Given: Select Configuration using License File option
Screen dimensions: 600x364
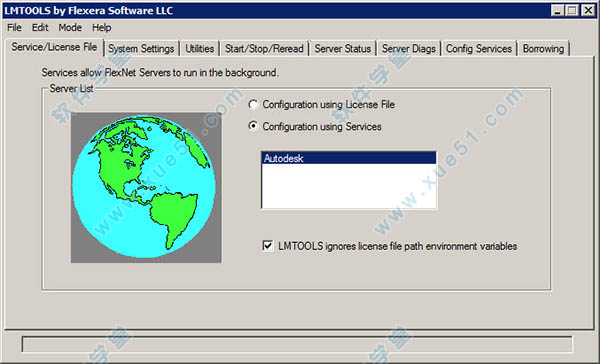Looking at the screenshot, I should [253, 104].
